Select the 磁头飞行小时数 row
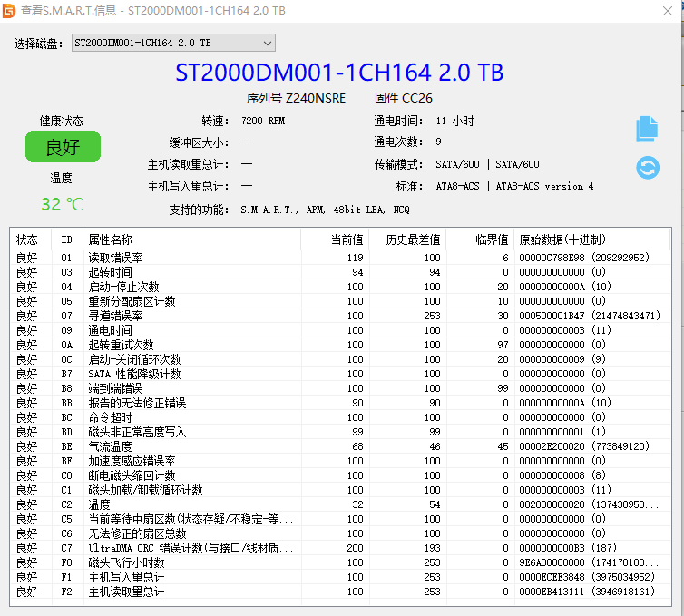This screenshot has width=684, height=616. (340, 562)
